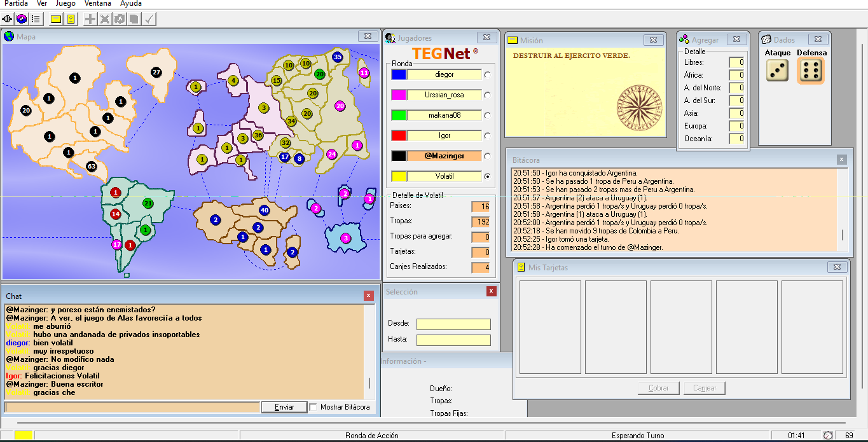Select the radio button next to makana08

tap(488, 115)
